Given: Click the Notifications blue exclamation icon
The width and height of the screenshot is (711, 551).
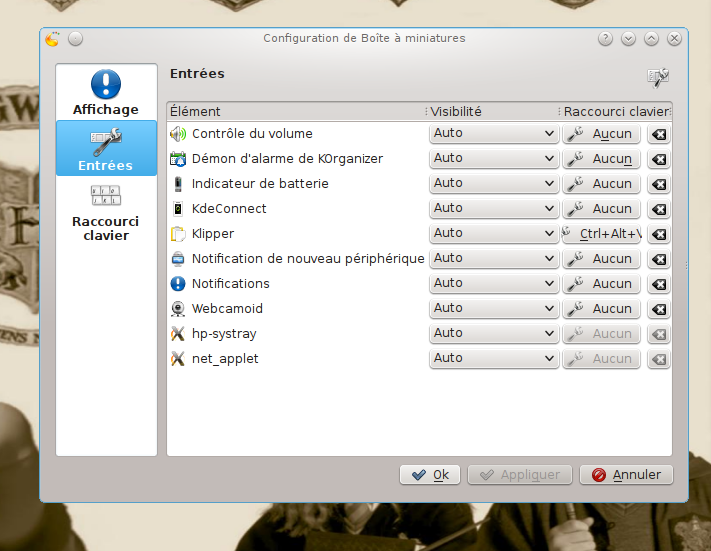Looking at the screenshot, I should coord(178,283).
